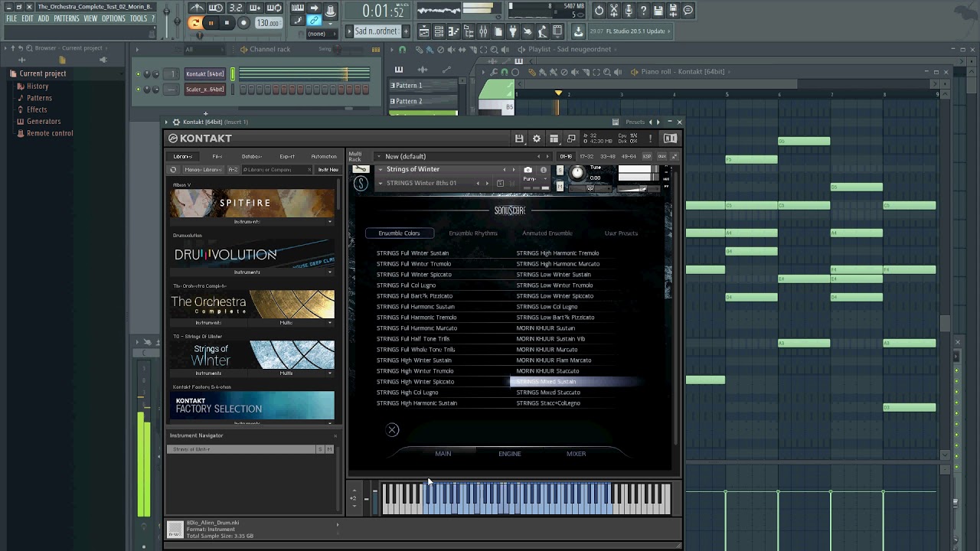Toggle the Scaler channel green enable LED
The image size is (980, 551).
coord(138,90)
